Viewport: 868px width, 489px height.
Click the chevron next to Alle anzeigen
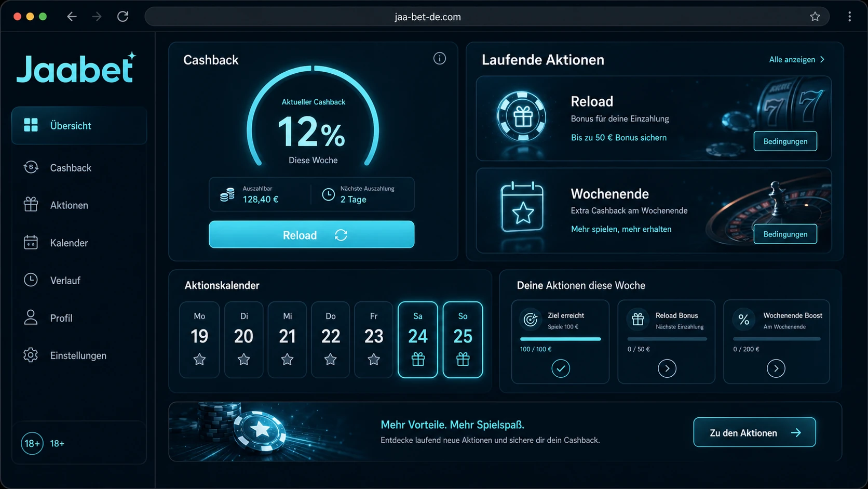pos(822,59)
